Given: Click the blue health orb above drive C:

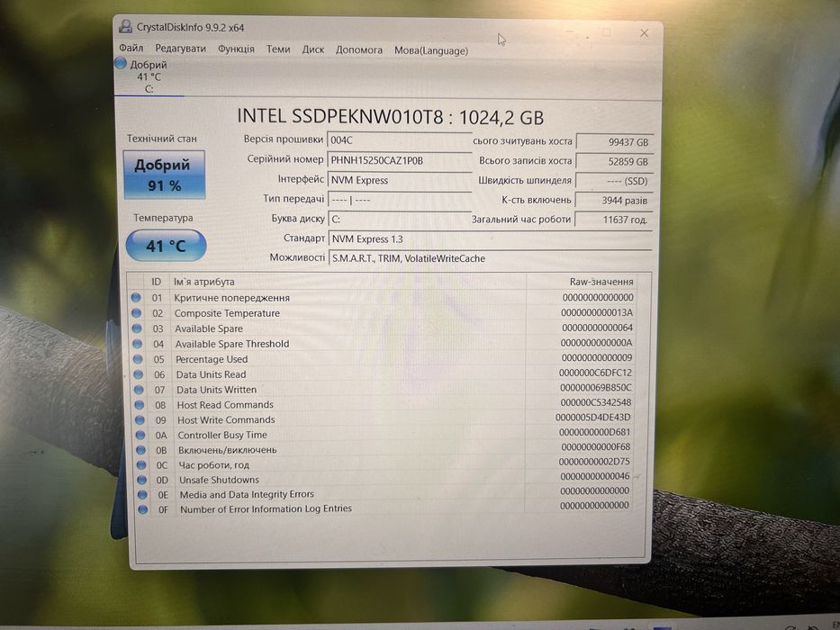Looking at the screenshot, I should coord(121,64).
